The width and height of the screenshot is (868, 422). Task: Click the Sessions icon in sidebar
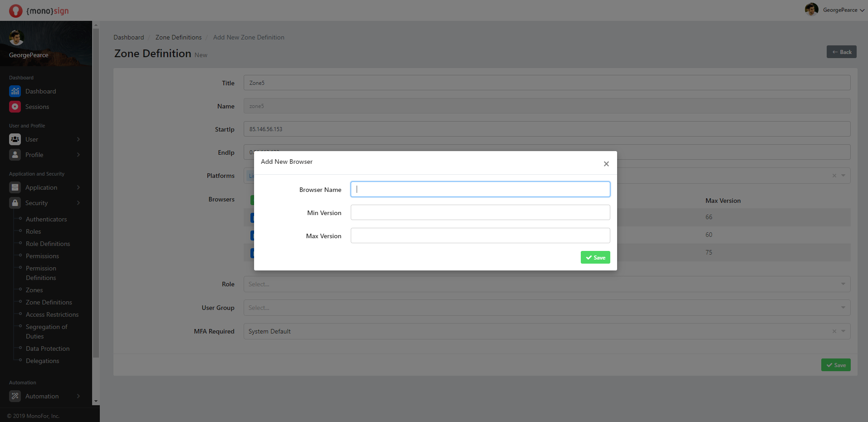pos(15,107)
